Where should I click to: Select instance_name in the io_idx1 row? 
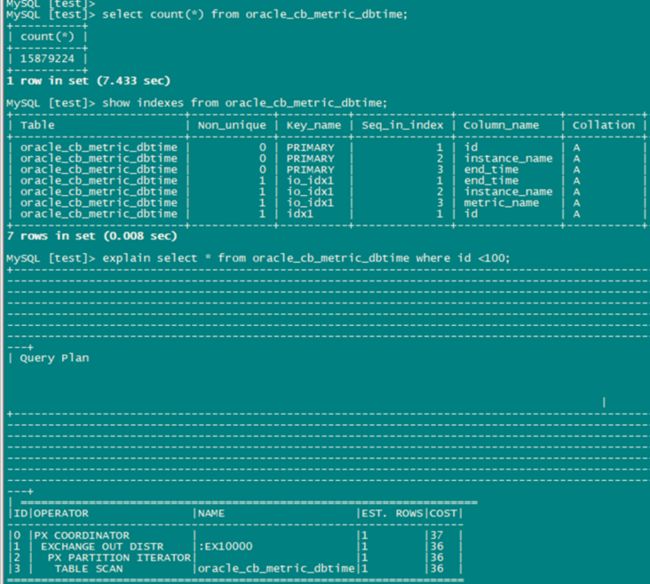point(508,191)
